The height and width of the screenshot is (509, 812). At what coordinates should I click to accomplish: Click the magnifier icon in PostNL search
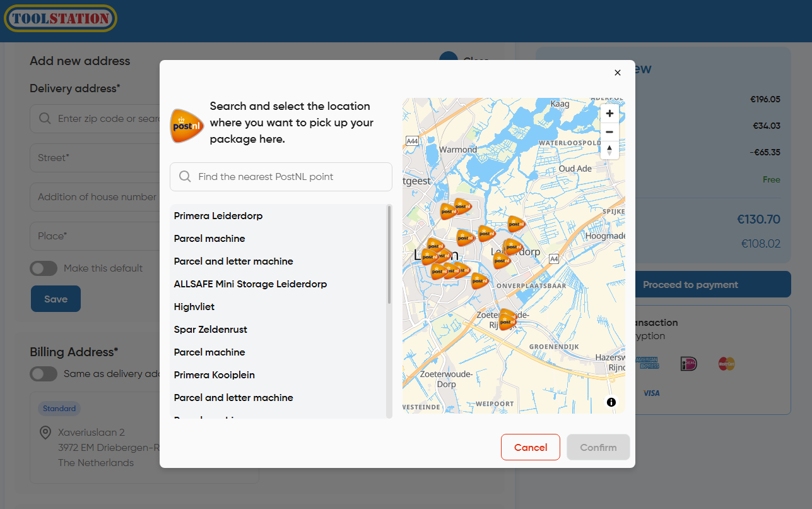[185, 177]
